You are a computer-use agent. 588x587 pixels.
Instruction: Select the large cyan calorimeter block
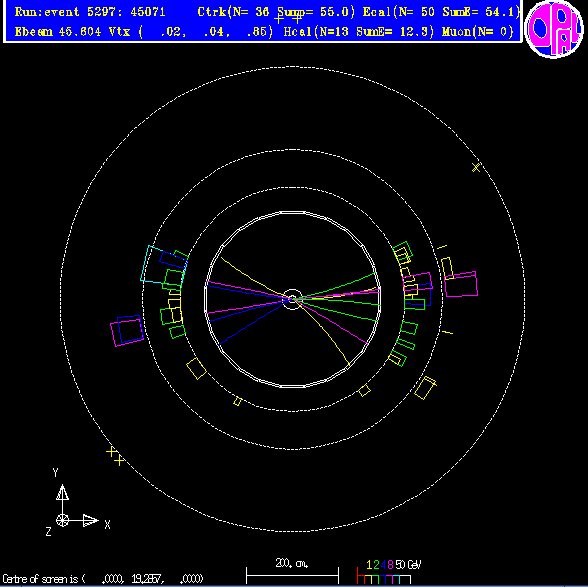coord(164,265)
